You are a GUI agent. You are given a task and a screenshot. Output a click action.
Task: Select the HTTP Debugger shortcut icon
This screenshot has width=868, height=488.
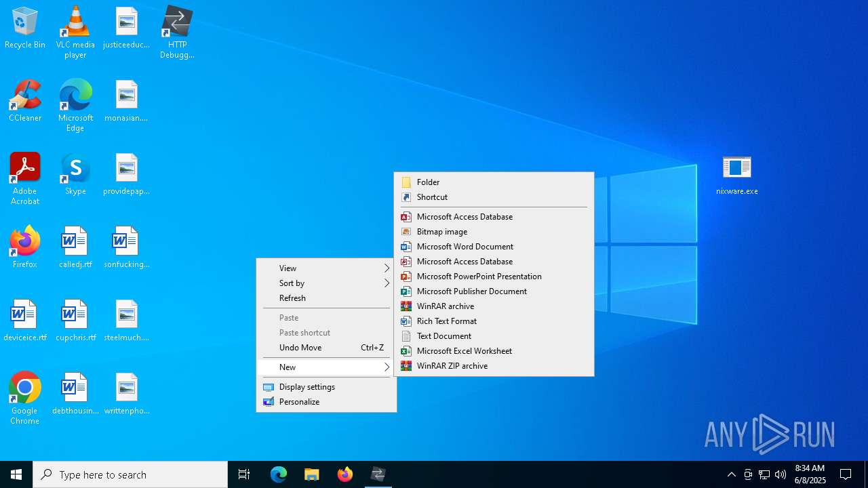177,33
